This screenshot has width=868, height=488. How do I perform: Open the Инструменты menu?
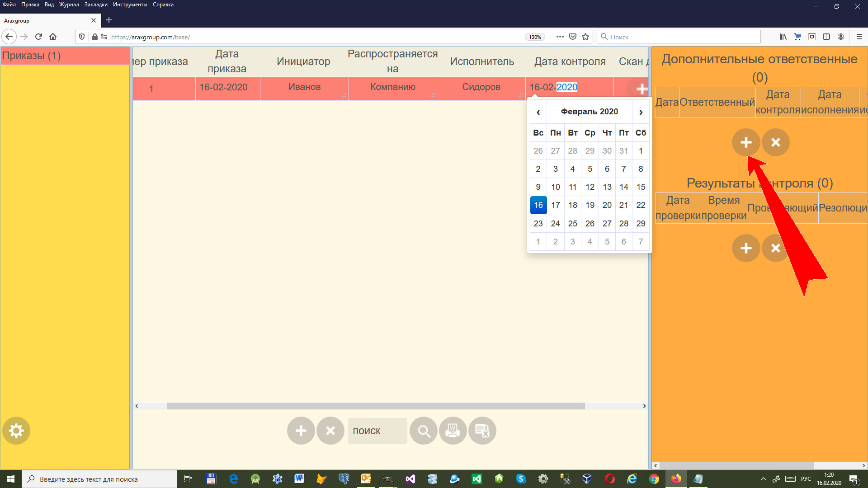(x=130, y=5)
